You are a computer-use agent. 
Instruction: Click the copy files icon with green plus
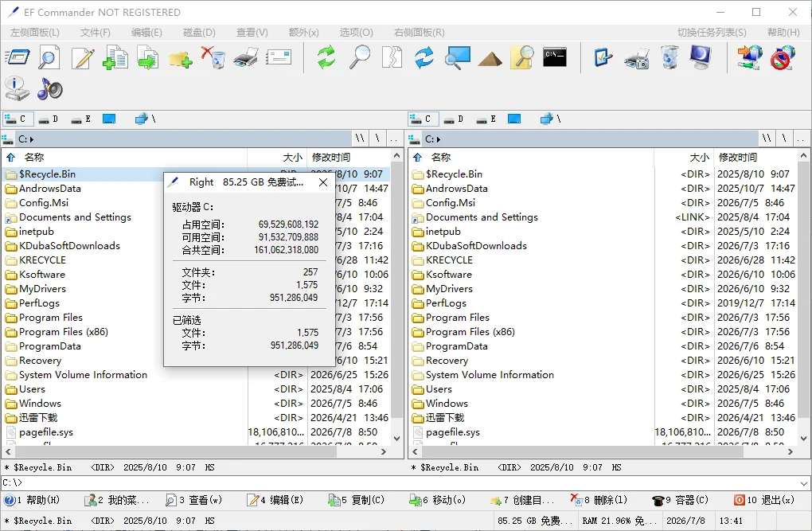click(x=115, y=57)
